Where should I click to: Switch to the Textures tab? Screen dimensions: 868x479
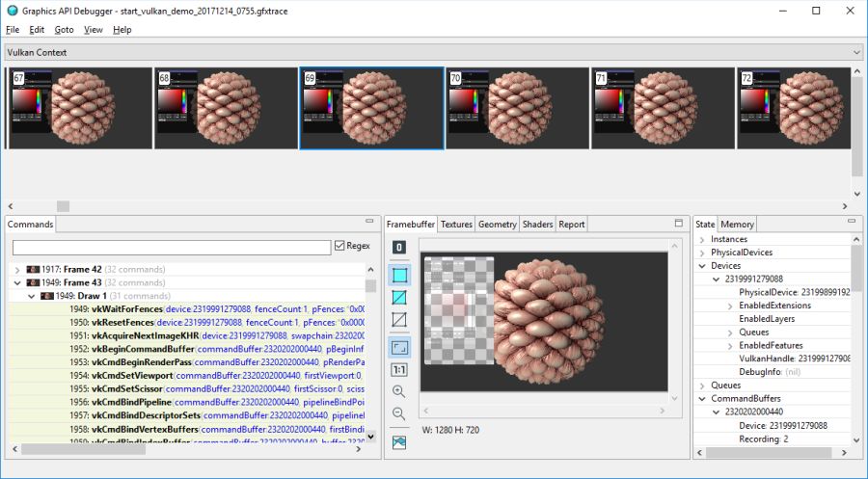[456, 224]
